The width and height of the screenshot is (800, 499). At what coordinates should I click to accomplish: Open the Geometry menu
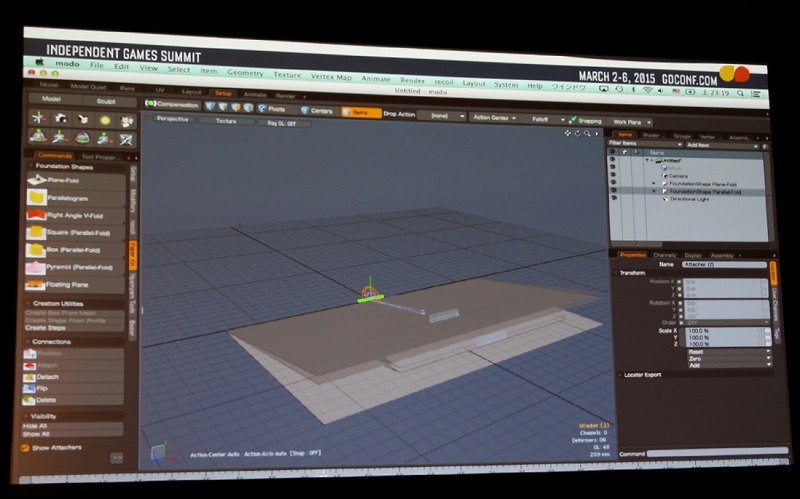point(245,73)
